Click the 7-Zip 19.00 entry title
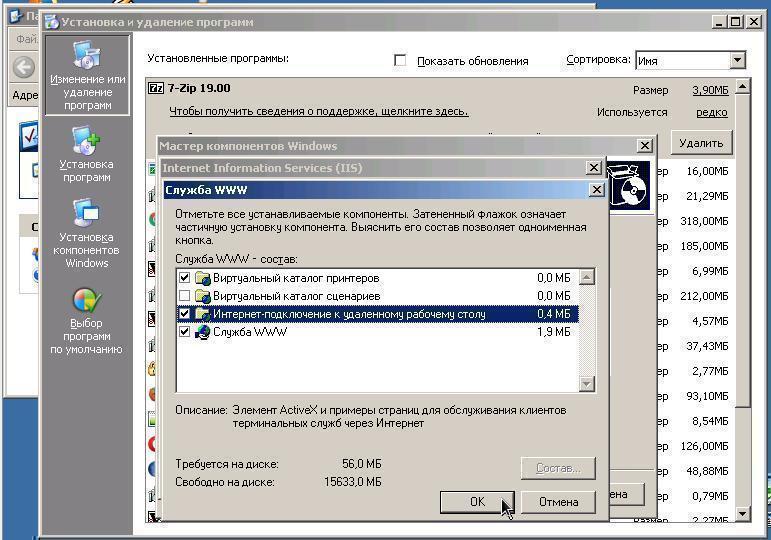This screenshot has width=771, height=540. coord(199,88)
